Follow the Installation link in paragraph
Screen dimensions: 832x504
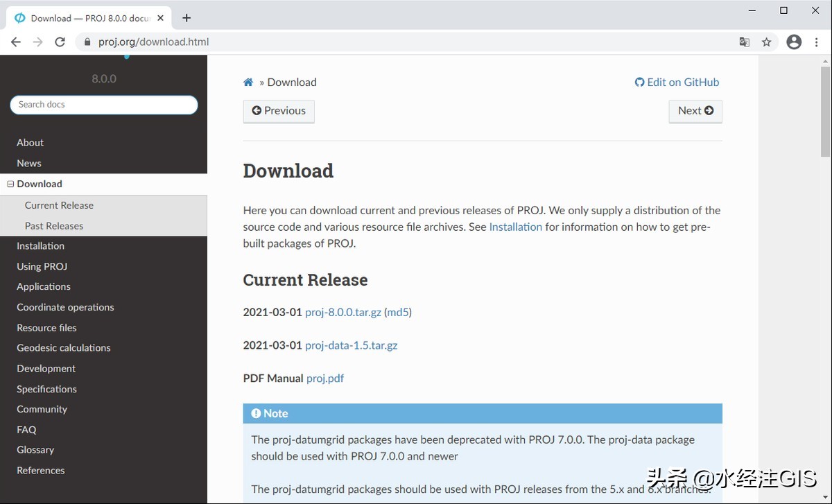(516, 227)
